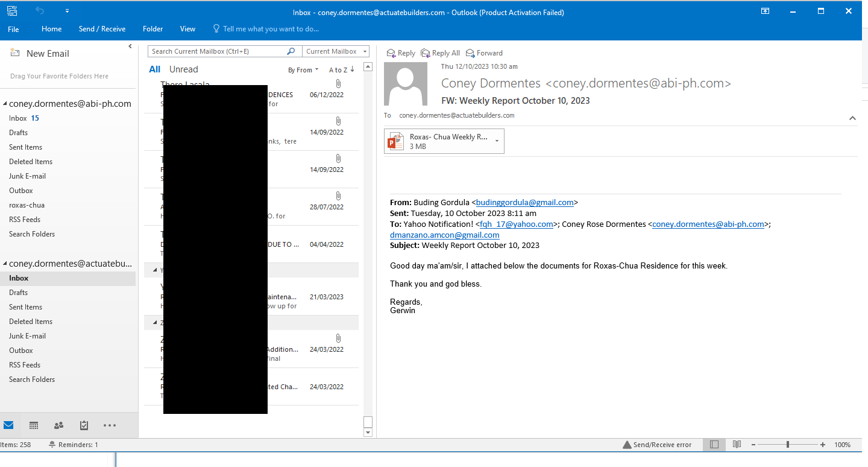Open the attachment options dropdown arrow
This screenshot has height=467, width=868.
coord(497,141)
